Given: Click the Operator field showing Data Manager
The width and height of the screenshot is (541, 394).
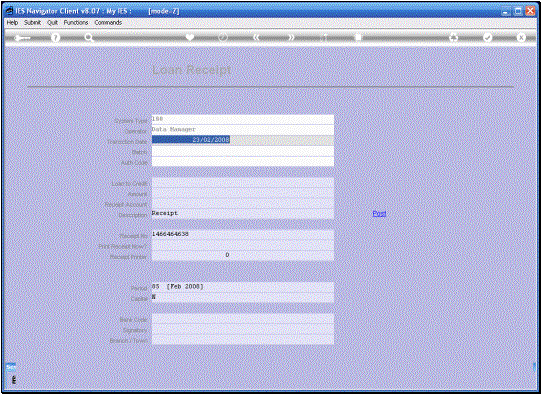Looking at the screenshot, I should click(243, 130).
